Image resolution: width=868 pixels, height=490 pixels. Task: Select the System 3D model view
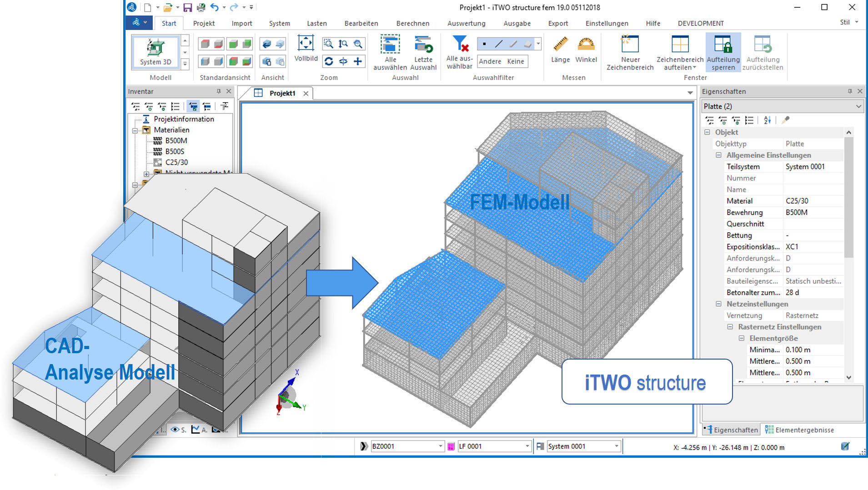(x=156, y=52)
